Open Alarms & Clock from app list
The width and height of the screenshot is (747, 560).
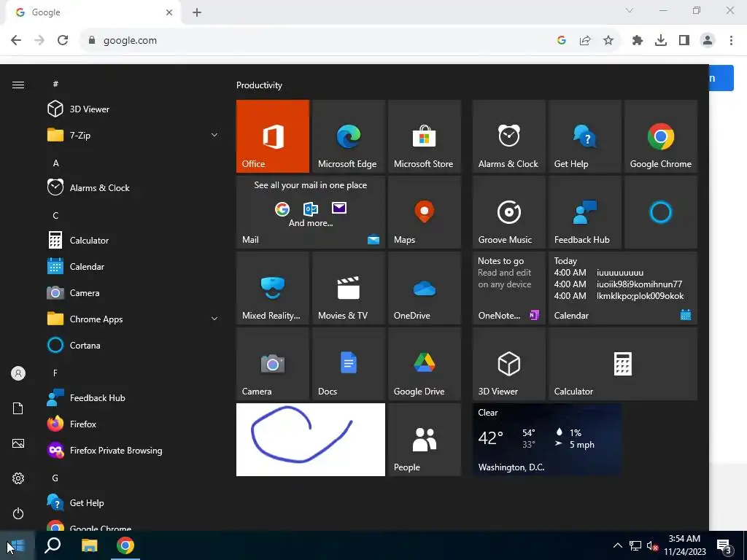pos(133,187)
